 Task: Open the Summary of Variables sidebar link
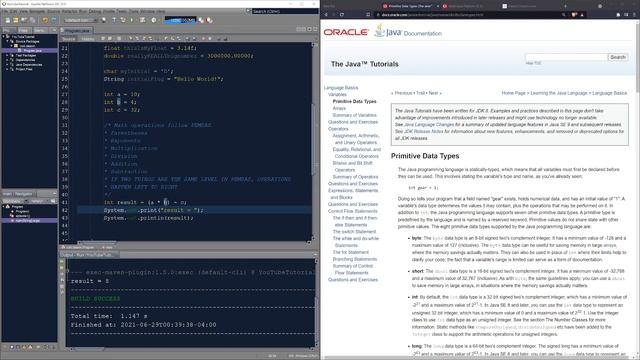click(x=354, y=115)
